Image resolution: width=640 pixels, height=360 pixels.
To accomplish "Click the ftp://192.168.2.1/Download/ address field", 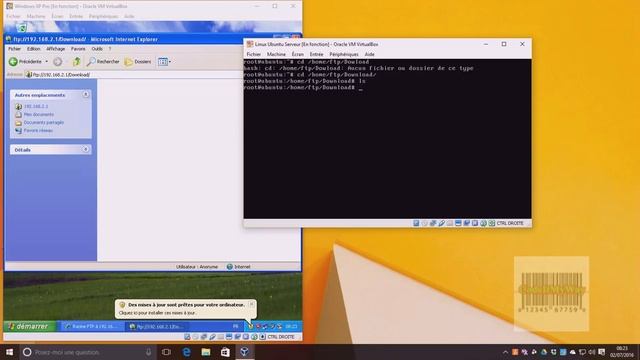I will point(135,75).
